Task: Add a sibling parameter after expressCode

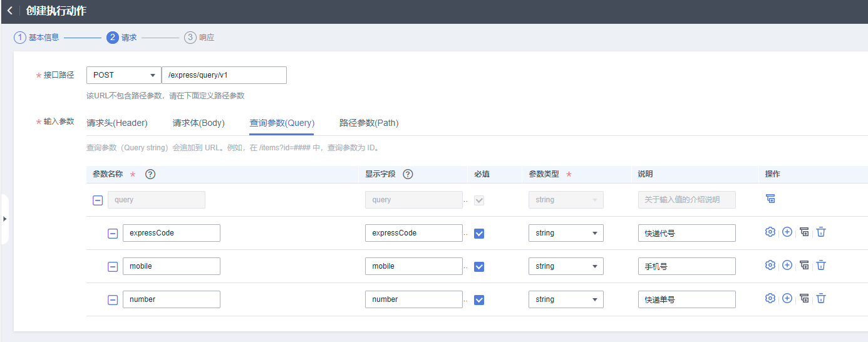Action: pyautogui.click(x=787, y=232)
